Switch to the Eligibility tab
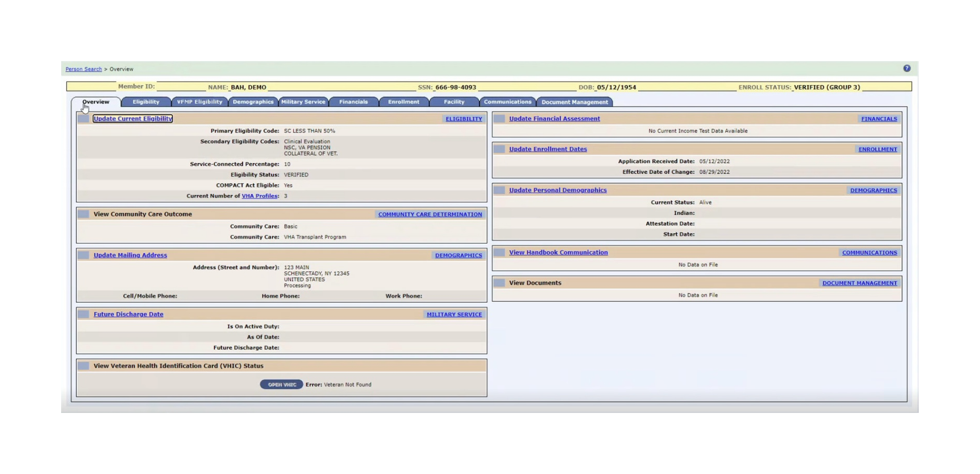The width and height of the screenshot is (980, 474). pyautogui.click(x=146, y=102)
